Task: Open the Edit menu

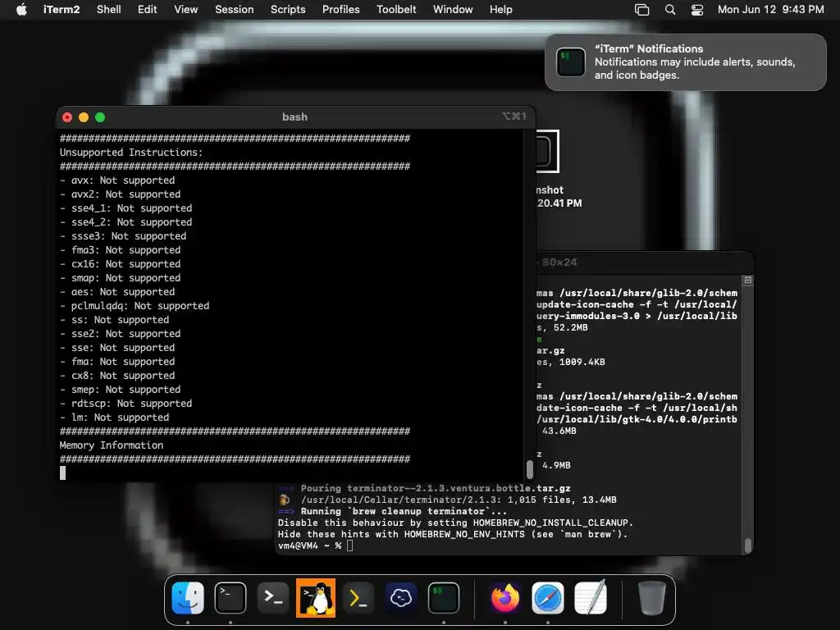Action: pyautogui.click(x=147, y=10)
